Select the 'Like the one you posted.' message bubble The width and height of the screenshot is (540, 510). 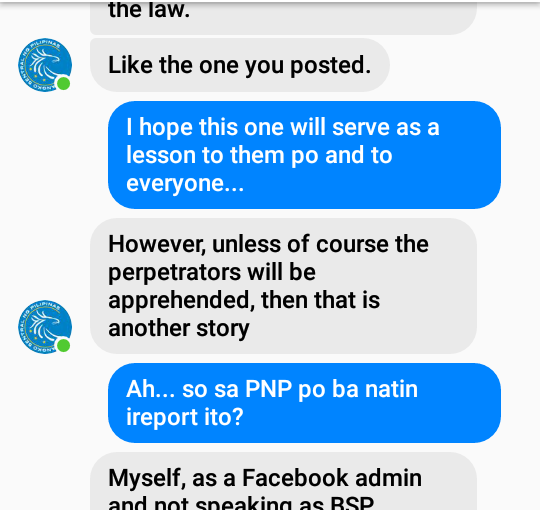(240, 65)
